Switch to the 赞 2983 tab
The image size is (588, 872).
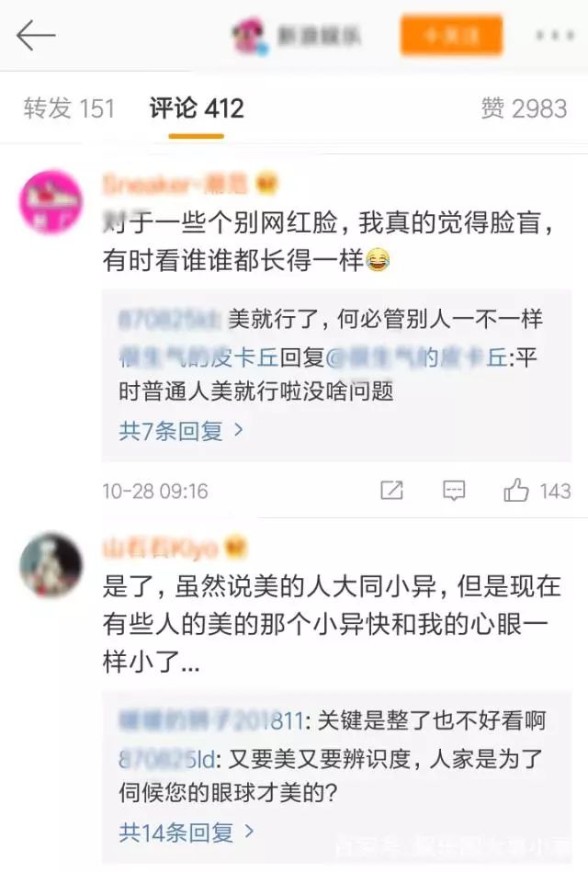click(x=524, y=108)
